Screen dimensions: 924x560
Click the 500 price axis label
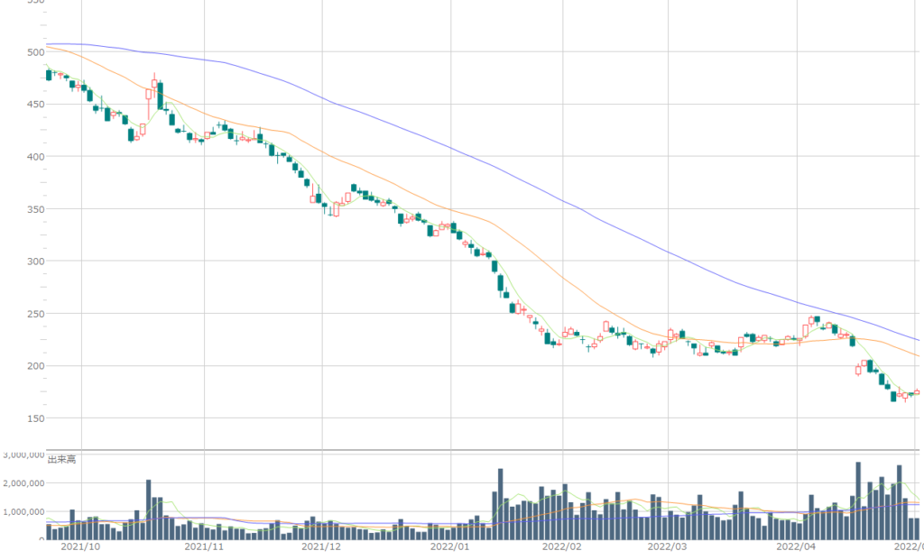point(35,51)
